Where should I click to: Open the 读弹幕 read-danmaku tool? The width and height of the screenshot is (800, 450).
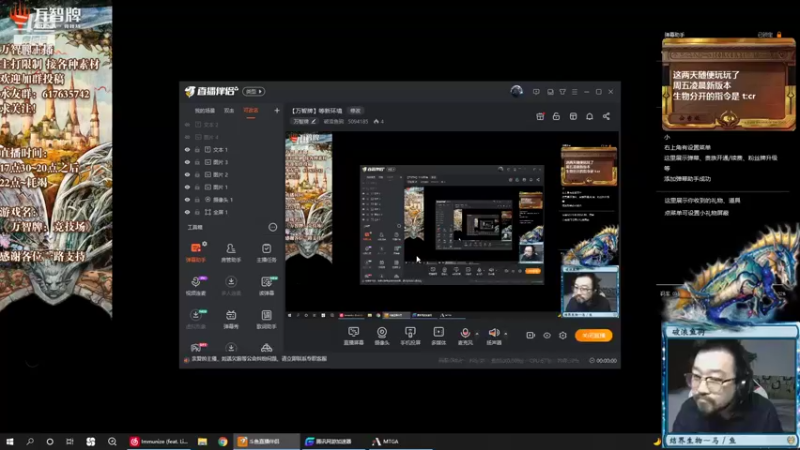click(x=266, y=286)
